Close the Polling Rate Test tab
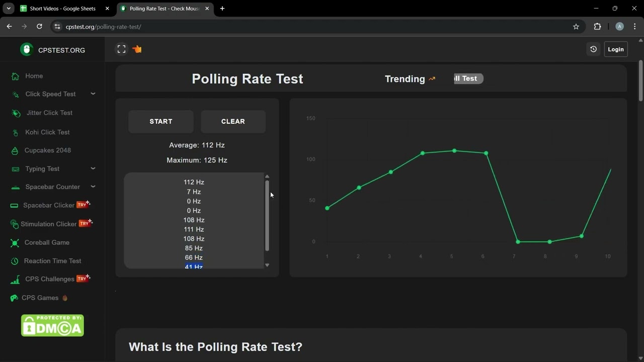Screen dimensions: 644x362 (207, 9)
